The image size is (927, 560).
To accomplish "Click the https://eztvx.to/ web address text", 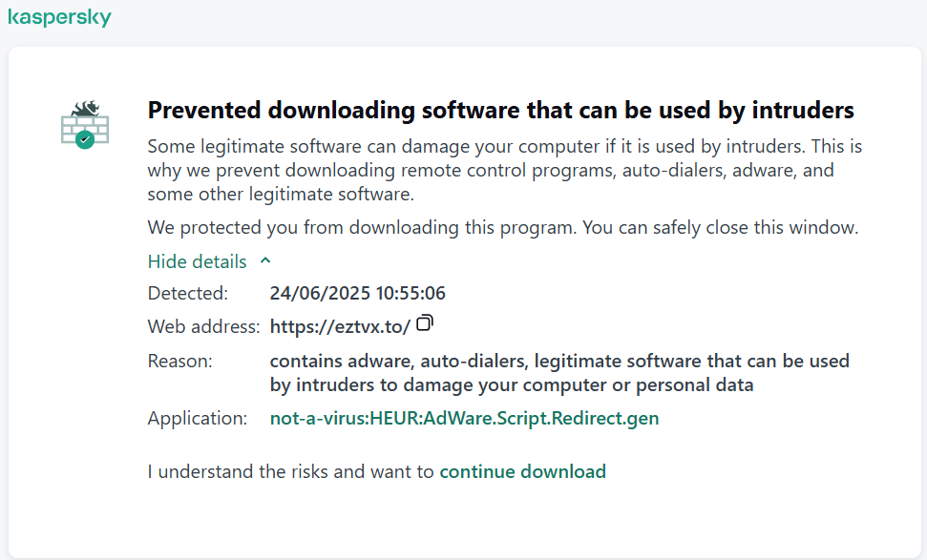I will click(340, 326).
